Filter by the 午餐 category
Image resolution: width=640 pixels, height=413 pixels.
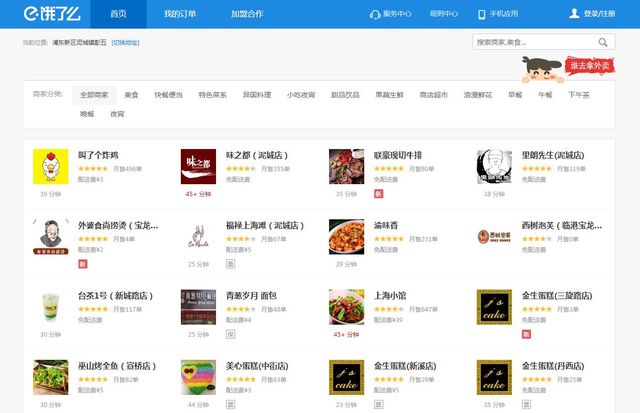pos(545,95)
